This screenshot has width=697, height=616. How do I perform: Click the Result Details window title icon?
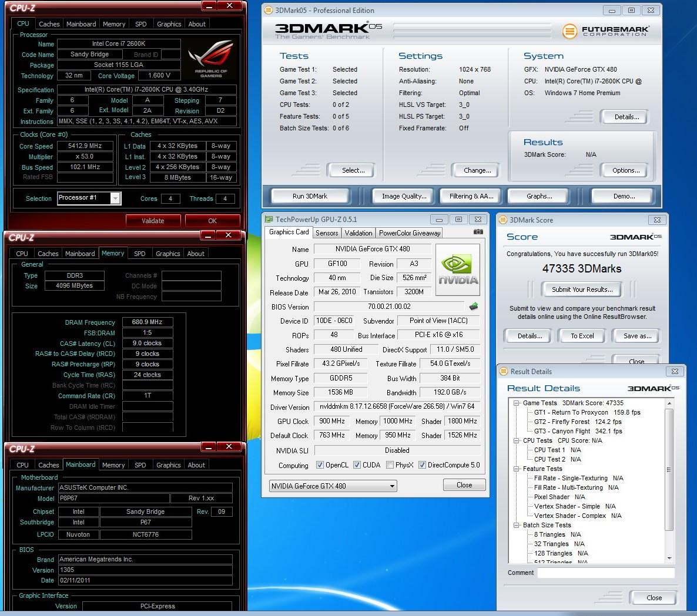pos(504,371)
